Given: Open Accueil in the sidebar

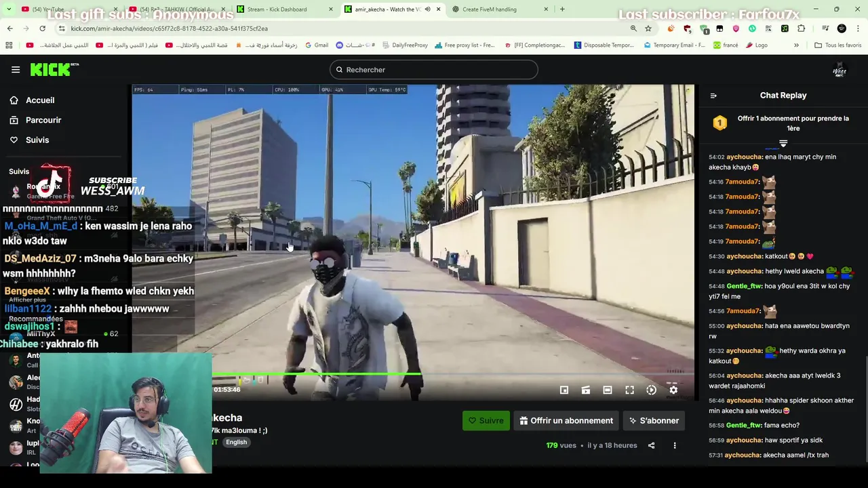Looking at the screenshot, I should [40, 100].
